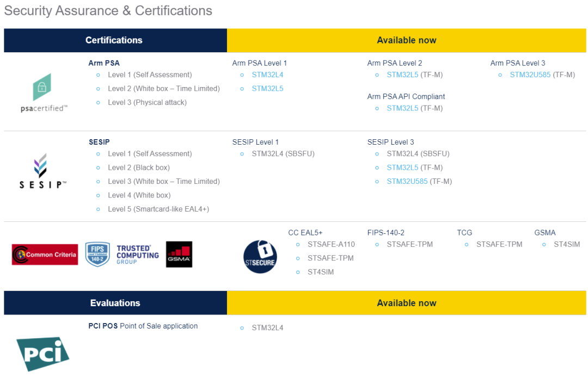Click the FIPS-140-2 heading
The height and width of the screenshot is (378, 588).
click(385, 233)
